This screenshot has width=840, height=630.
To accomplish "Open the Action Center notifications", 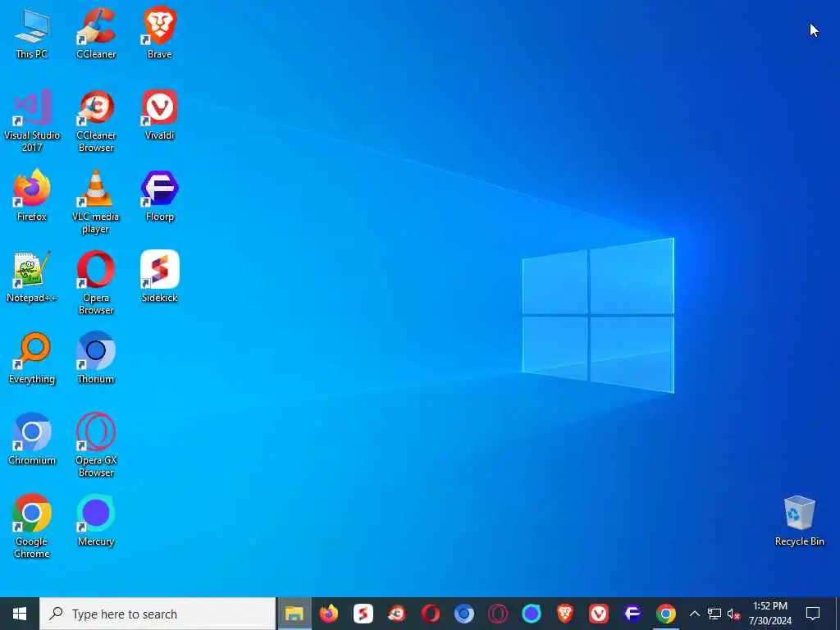I will point(813,614).
